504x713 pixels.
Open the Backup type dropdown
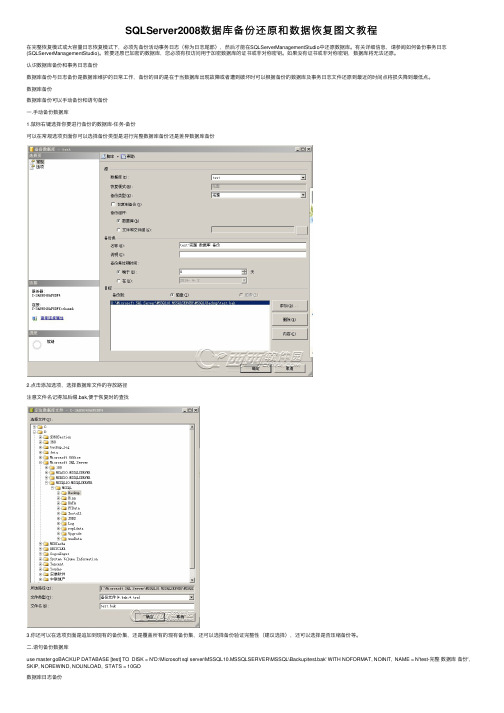point(303,195)
